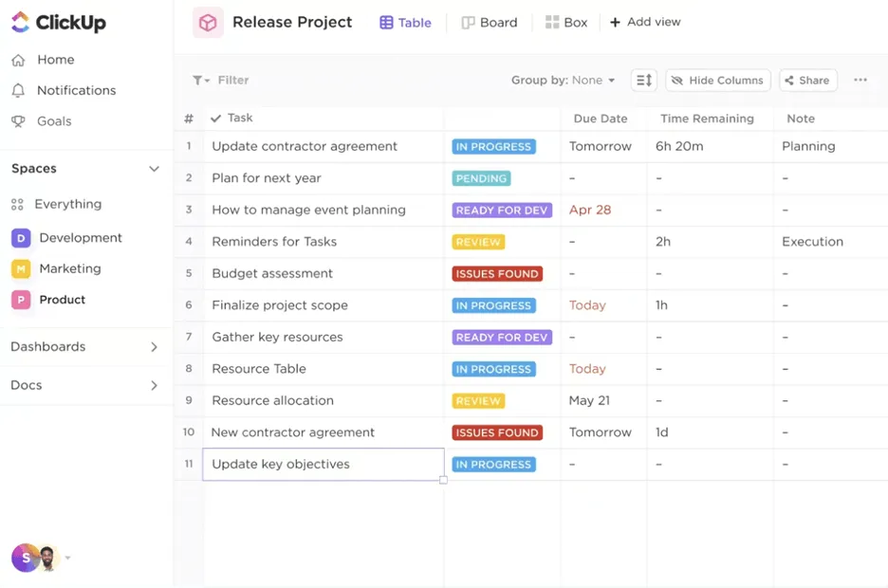
Task: Open the Filter control
Action: 220,81
